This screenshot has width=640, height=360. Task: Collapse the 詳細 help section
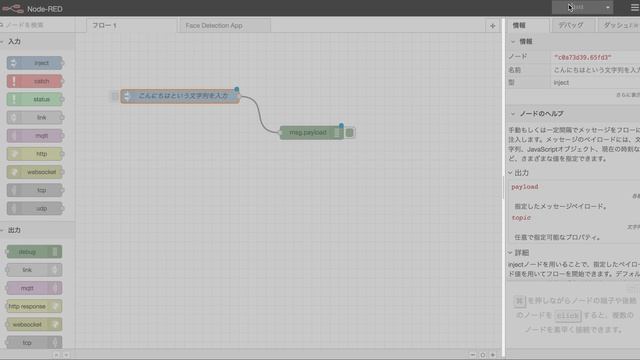pos(518,253)
